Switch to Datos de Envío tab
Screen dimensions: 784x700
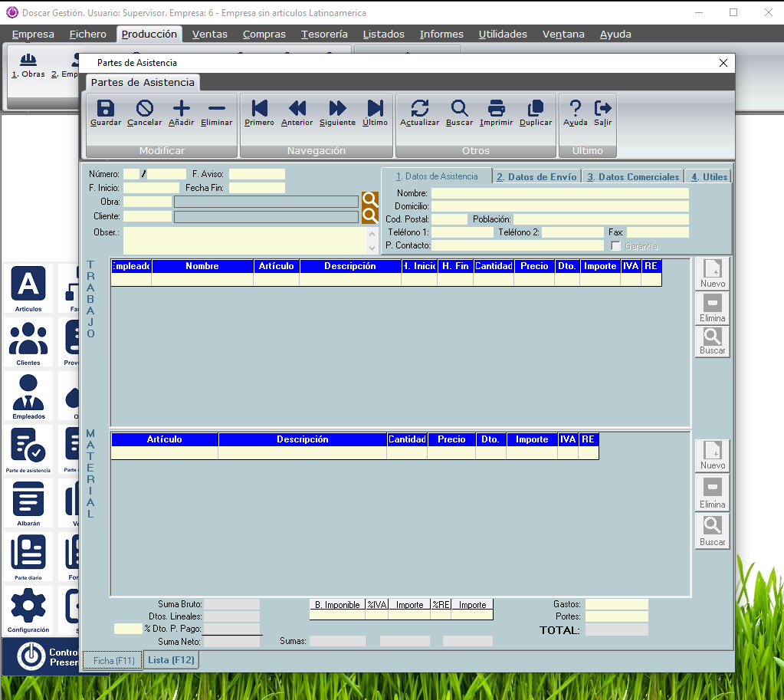pyautogui.click(x=536, y=176)
